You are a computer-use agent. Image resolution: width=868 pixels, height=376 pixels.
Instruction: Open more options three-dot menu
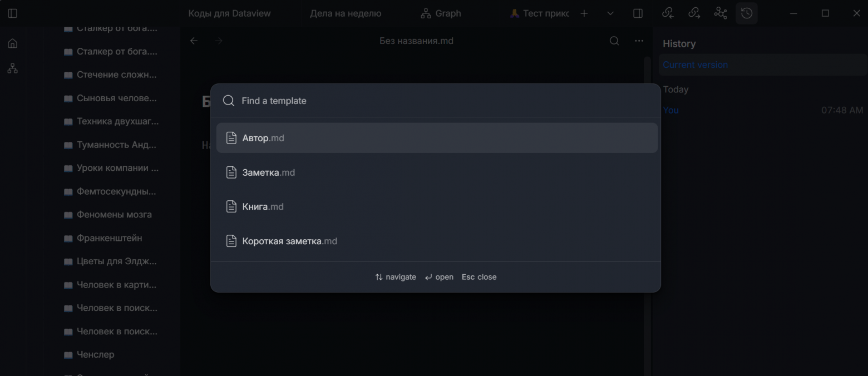pos(639,41)
